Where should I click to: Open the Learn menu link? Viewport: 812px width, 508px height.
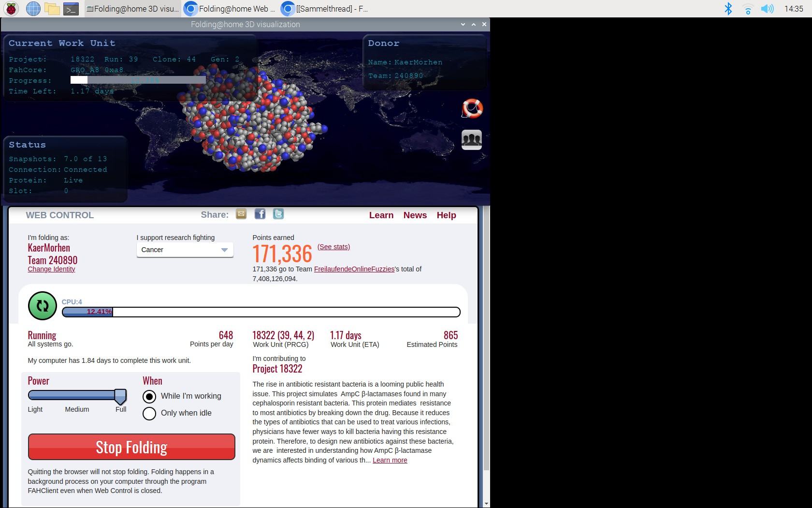pyautogui.click(x=381, y=215)
